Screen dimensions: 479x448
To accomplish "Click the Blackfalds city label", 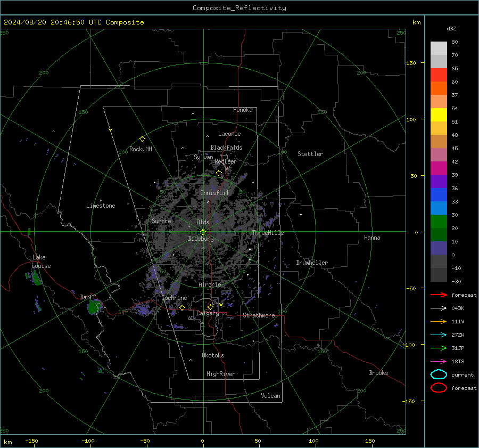I will click(x=226, y=148).
